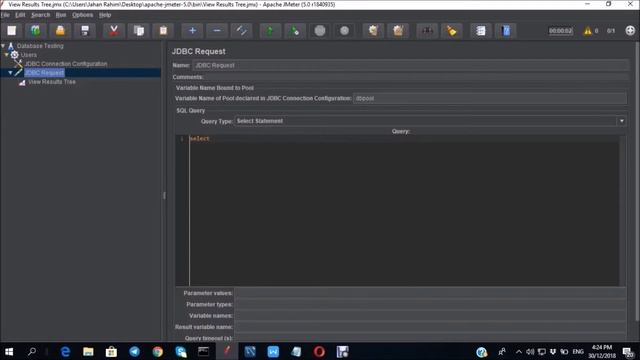Screen dimensions: 640x360
Task: Copy the selected element
Action: 139,31
